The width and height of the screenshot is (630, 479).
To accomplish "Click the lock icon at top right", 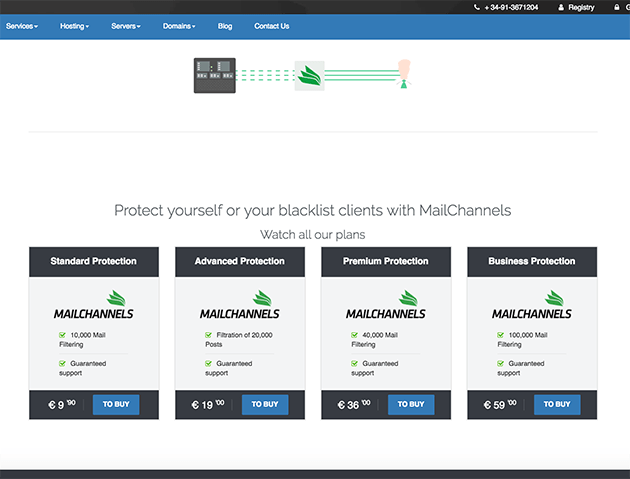I will tap(616, 7).
